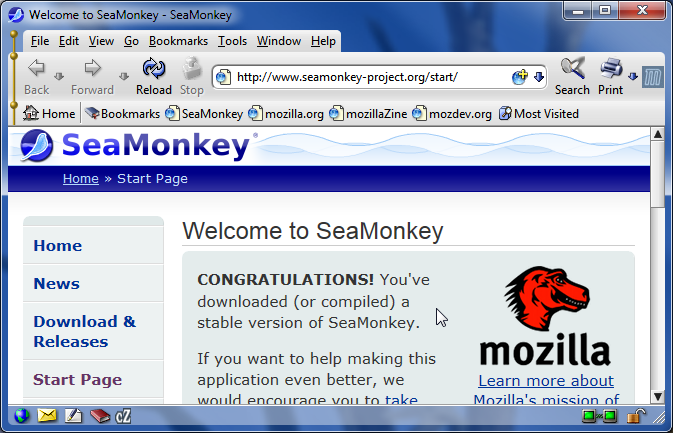Click the vertical scrollbar thumb
This screenshot has width=673, height=433.
click(658, 174)
